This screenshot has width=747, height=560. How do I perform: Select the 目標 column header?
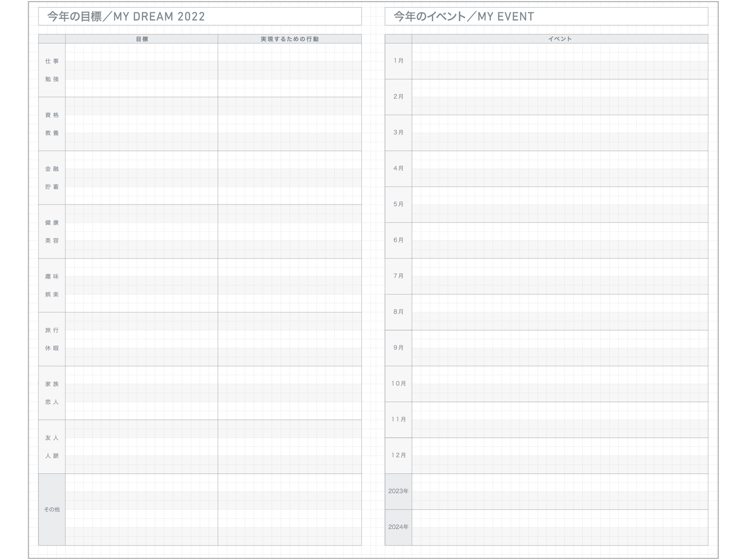142,39
